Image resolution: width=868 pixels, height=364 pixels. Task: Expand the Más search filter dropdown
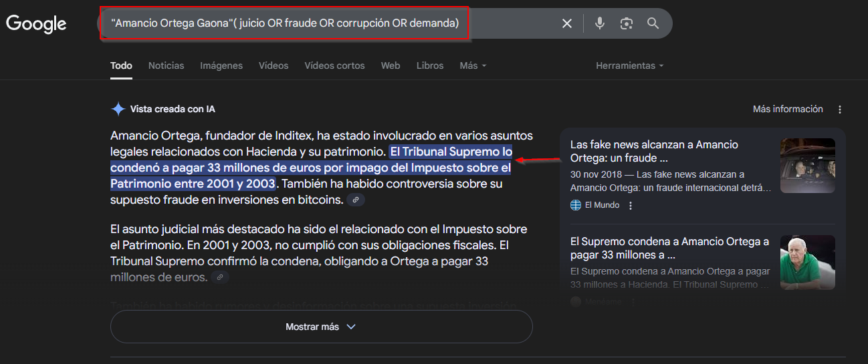tap(473, 65)
